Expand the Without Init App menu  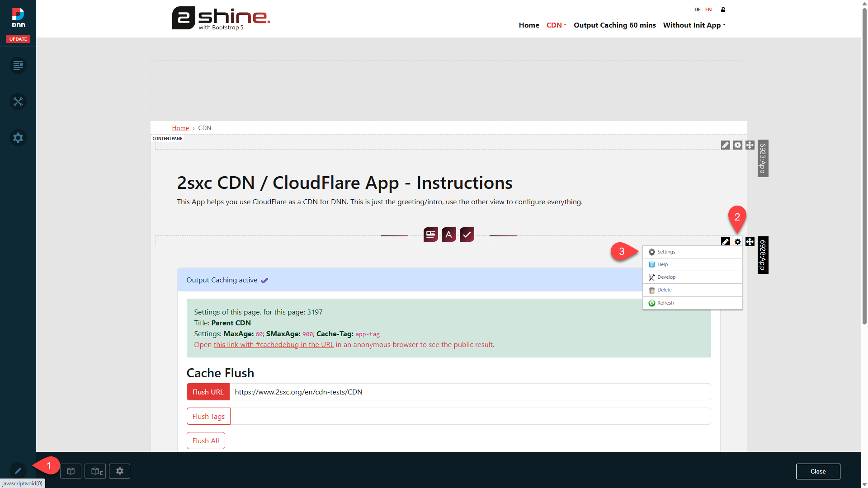[x=694, y=25]
